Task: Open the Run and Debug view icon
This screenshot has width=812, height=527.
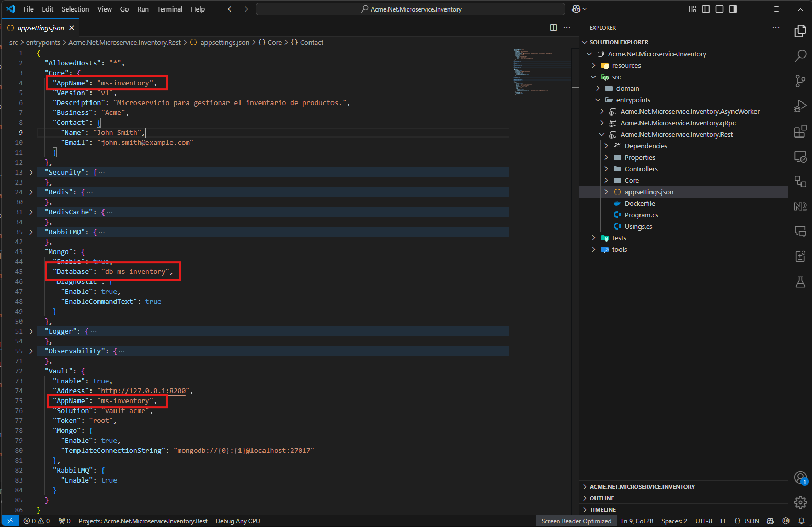Action: tap(800, 106)
